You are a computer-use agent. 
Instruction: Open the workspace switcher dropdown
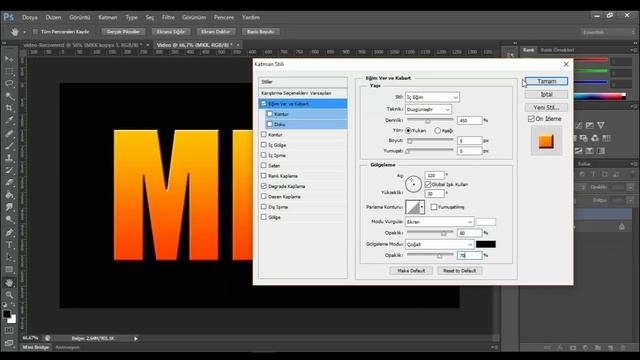click(x=608, y=32)
